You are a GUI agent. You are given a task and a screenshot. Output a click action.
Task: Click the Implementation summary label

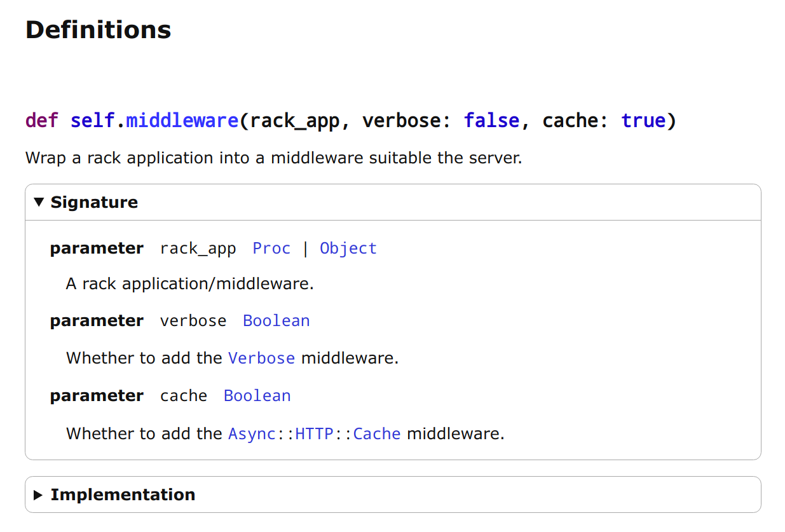pos(123,494)
